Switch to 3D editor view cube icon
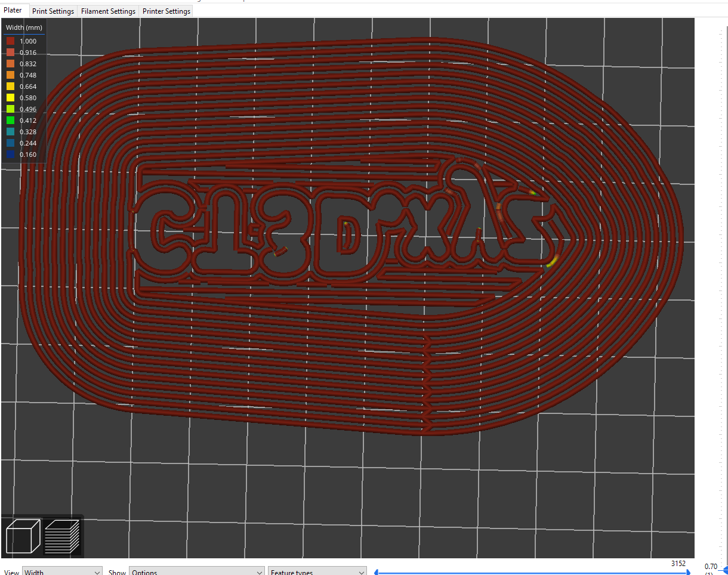Viewport: 728px width, 575px height. (23, 536)
